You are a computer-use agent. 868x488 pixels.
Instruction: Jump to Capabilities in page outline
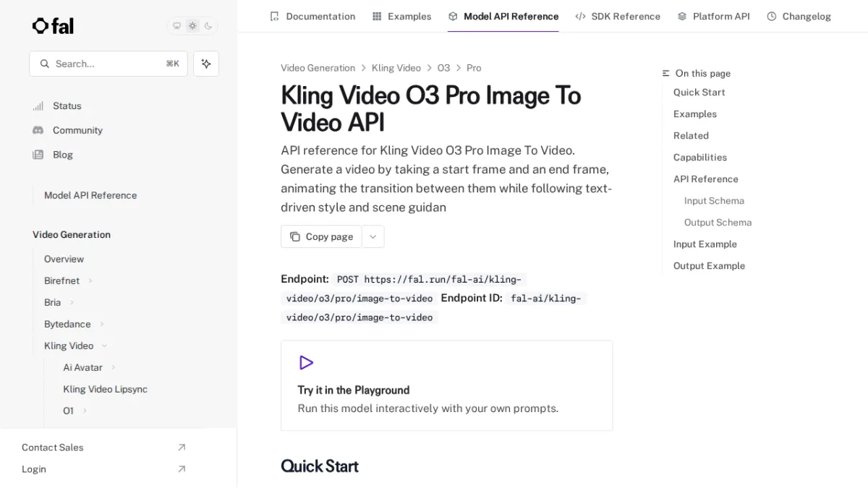coord(700,158)
